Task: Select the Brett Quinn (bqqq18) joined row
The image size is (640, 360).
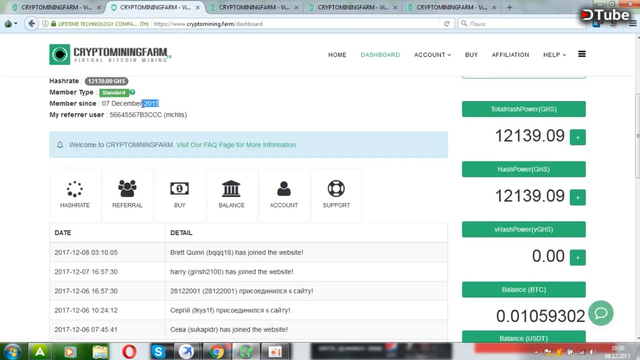Action: 249,253
